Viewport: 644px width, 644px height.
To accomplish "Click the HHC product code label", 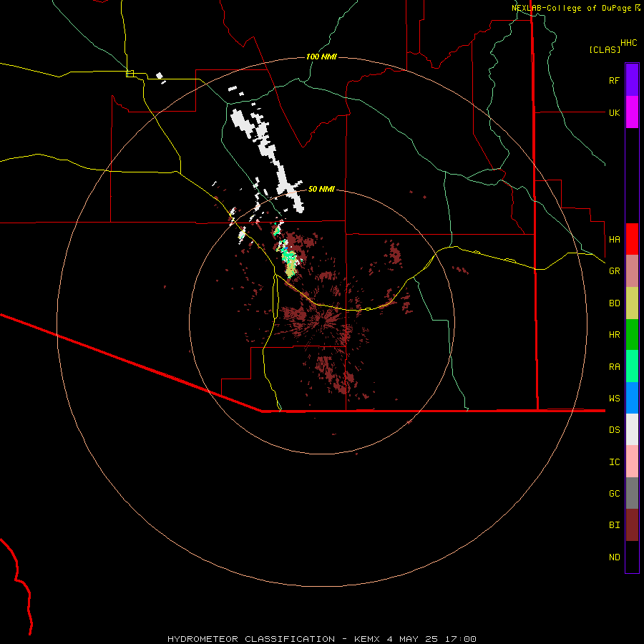I will pos(628,43).
